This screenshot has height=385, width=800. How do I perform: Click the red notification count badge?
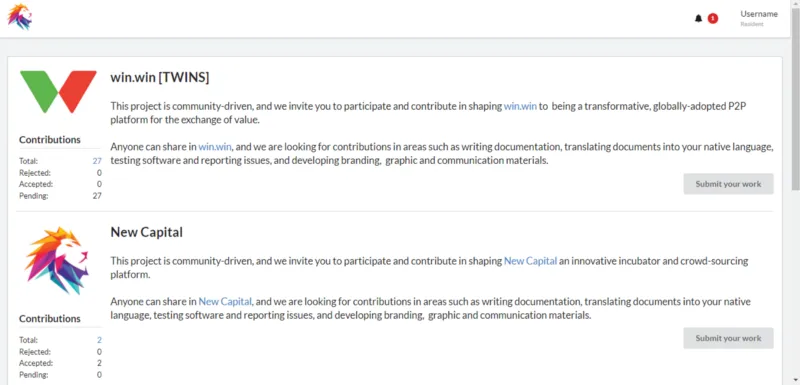click(x=713, y=19)
